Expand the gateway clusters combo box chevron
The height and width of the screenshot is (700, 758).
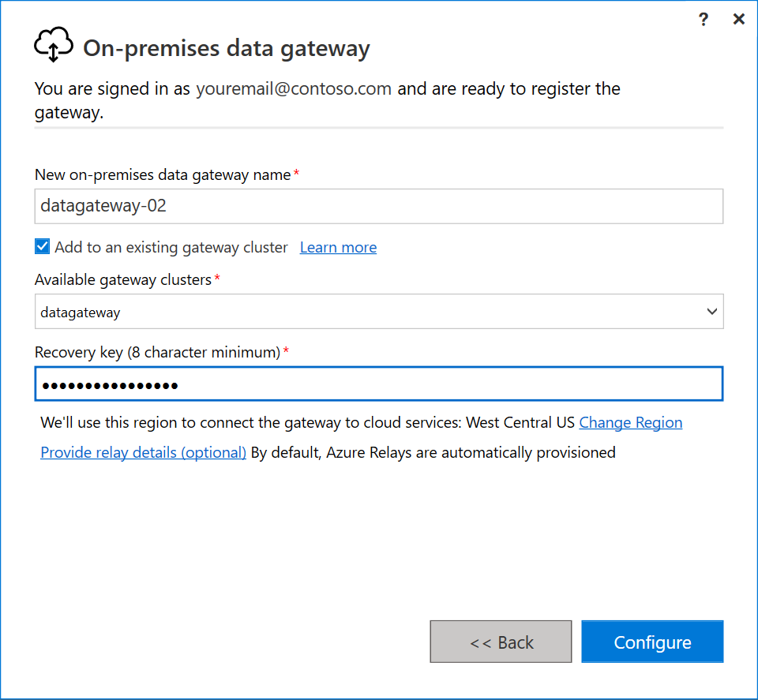[711, 311]
